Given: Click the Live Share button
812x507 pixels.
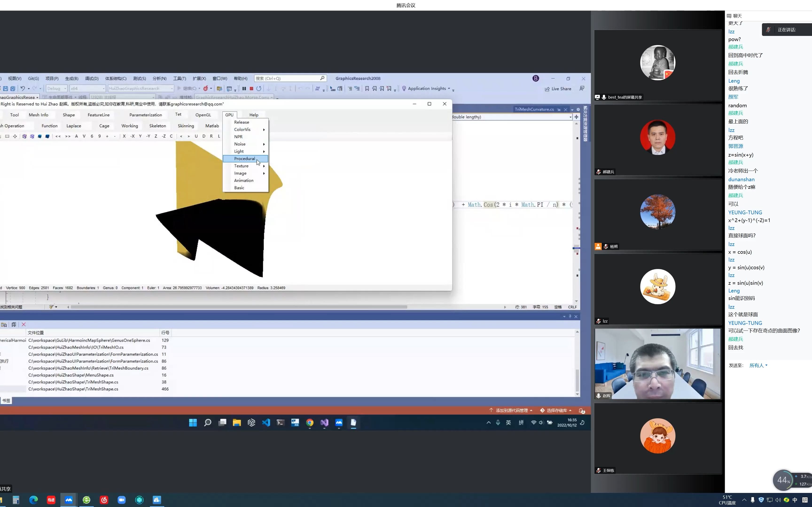Looking at the screenshot, I should click(x=558, y=89).
